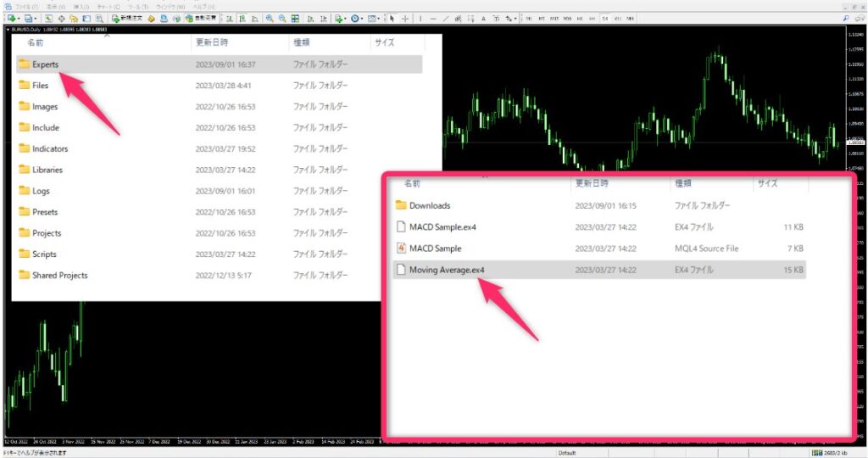Select the Moving Average.ex4 file

447,270
